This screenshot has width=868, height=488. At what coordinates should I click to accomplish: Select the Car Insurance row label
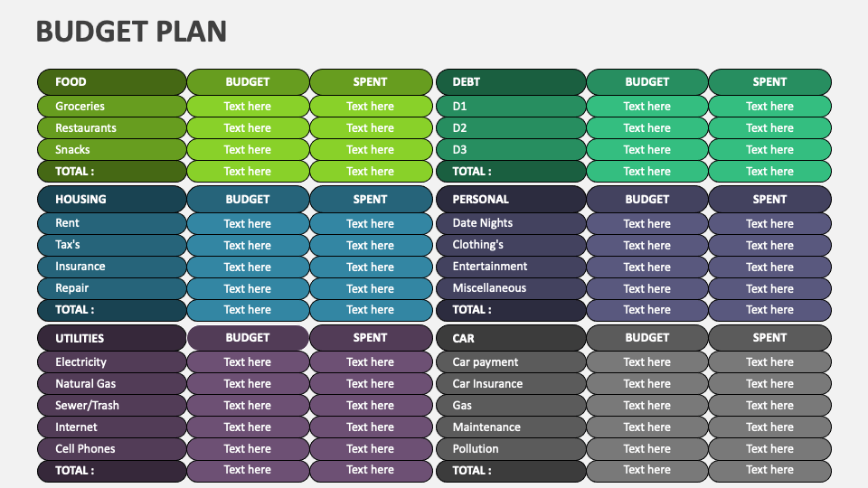(511, 384)
